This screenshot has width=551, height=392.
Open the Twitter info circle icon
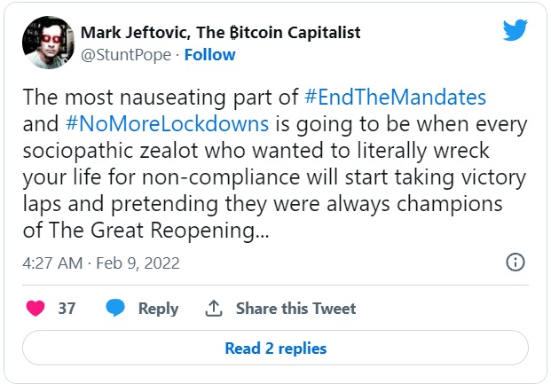[515, 263]
